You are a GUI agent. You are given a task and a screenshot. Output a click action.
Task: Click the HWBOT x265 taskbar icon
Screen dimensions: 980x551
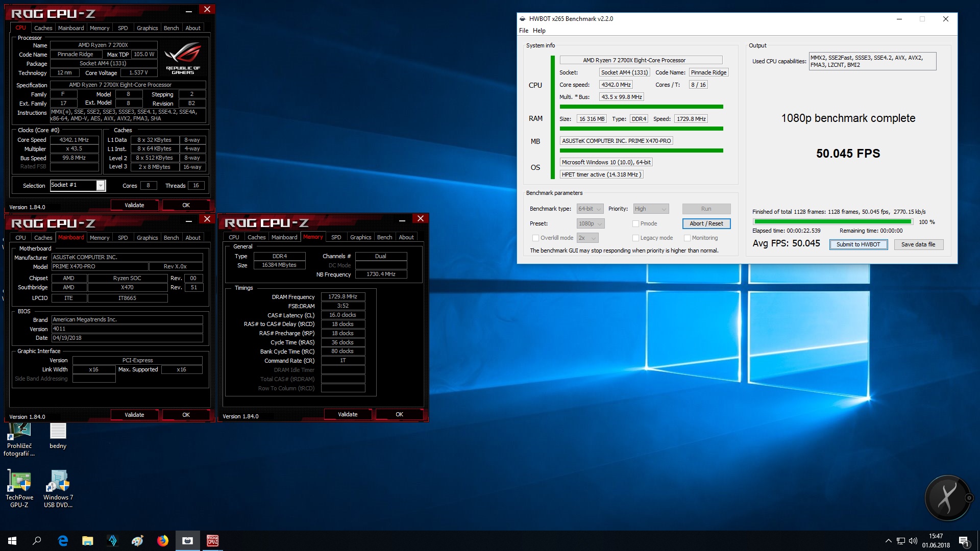pyautogui.click(x=187, y=541)
